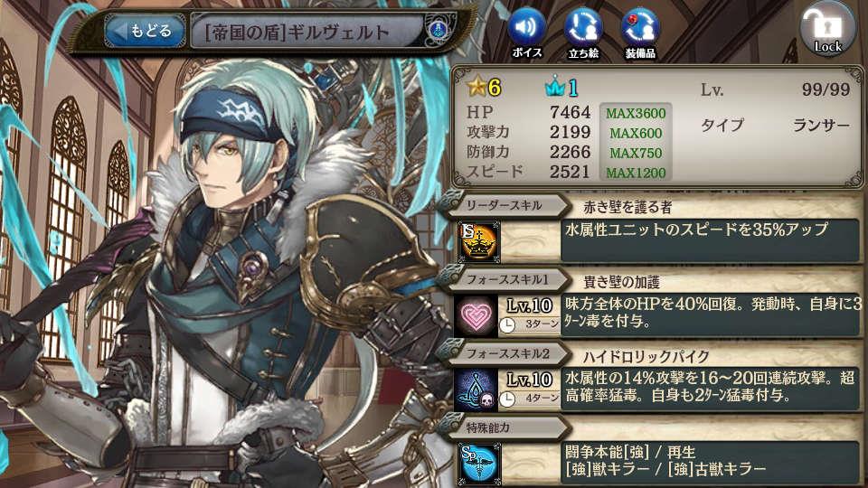Select the リーダースキル header tab

pos(504,205)
